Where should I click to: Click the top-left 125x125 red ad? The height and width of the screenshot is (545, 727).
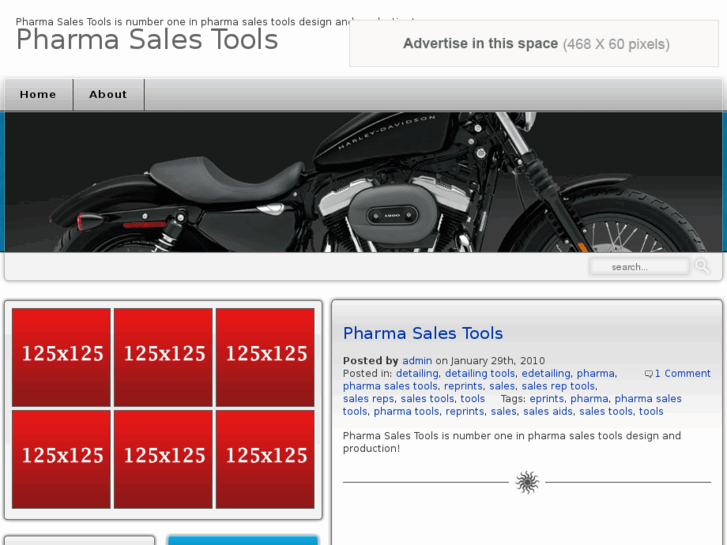click(62, 357)
